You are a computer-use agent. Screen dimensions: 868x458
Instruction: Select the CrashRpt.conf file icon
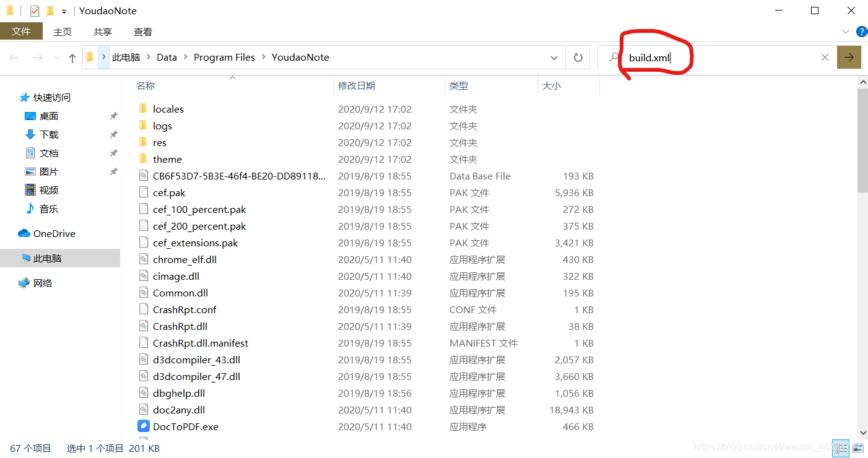(143, 309)
